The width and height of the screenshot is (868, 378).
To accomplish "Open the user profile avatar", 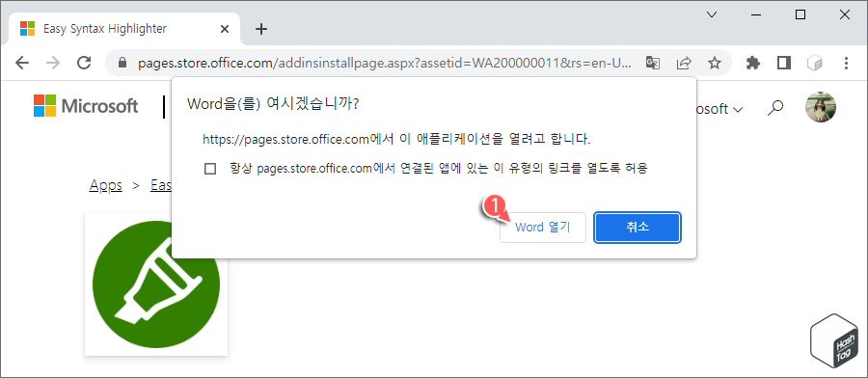I will tap(821, 107).
